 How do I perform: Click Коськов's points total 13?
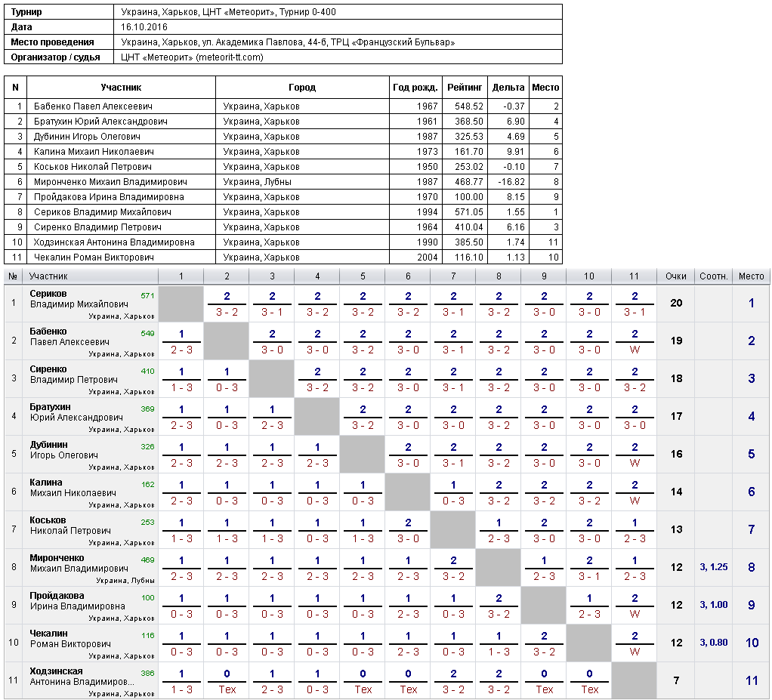[676, 529]
